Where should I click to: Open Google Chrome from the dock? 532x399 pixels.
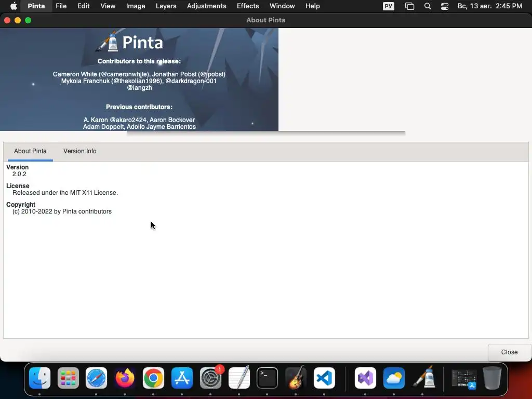click(x=153, y=378)
